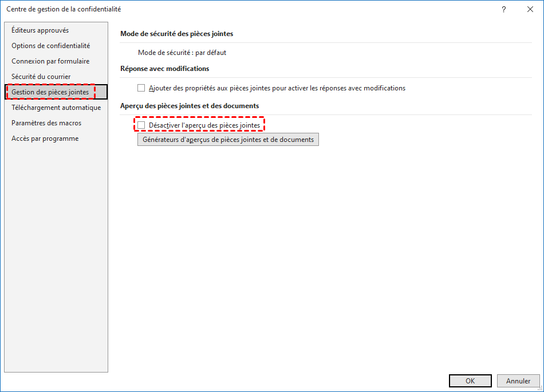
Task: Select Options de confidentialité in sidebar
Action: tap(56, 46)
